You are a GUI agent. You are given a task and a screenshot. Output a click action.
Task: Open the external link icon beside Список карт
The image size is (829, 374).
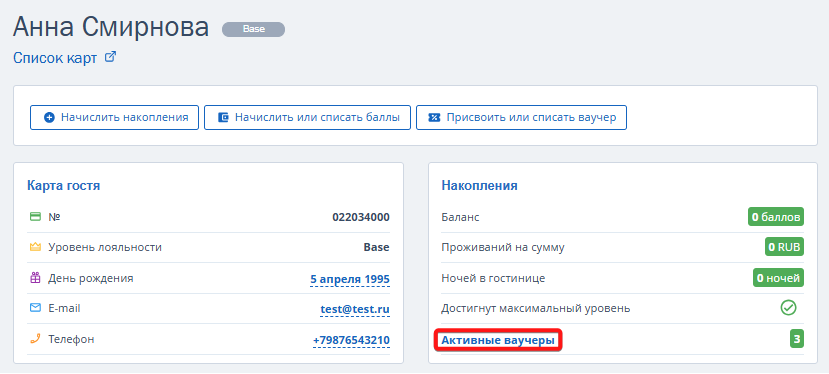[110, 57]
